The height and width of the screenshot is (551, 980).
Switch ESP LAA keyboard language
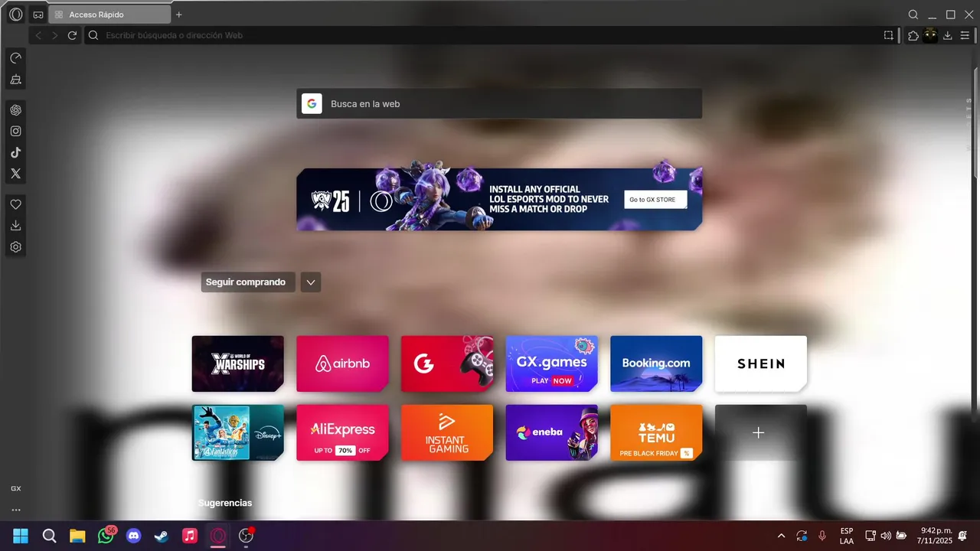[847, 536]
